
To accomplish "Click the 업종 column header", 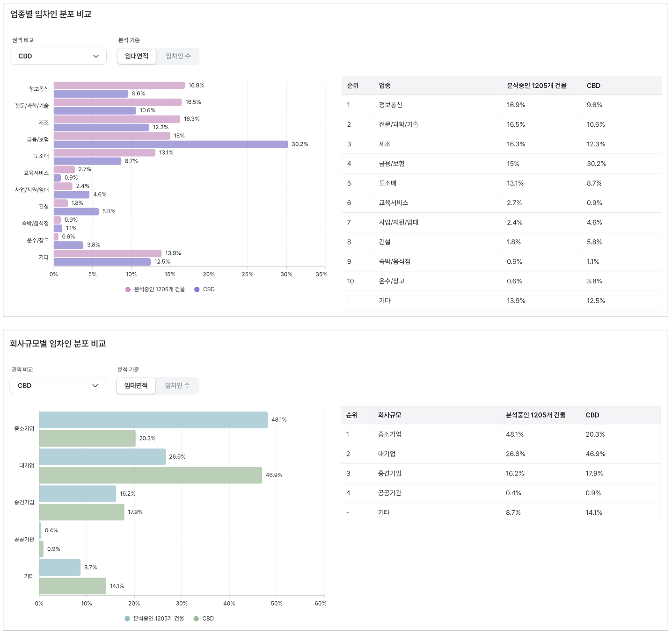I will click(x=385, y=86).
